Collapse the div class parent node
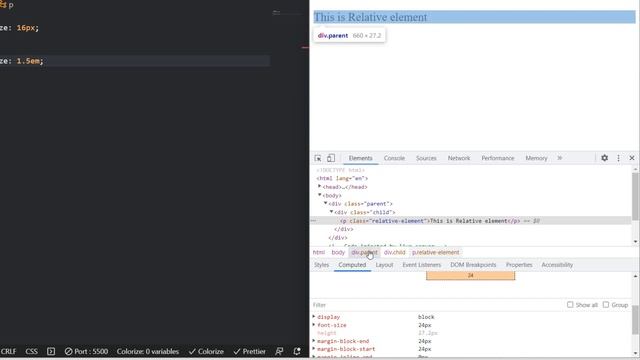Image resolution: width=640 pixels, height=360 pixels. click(326, 203)
